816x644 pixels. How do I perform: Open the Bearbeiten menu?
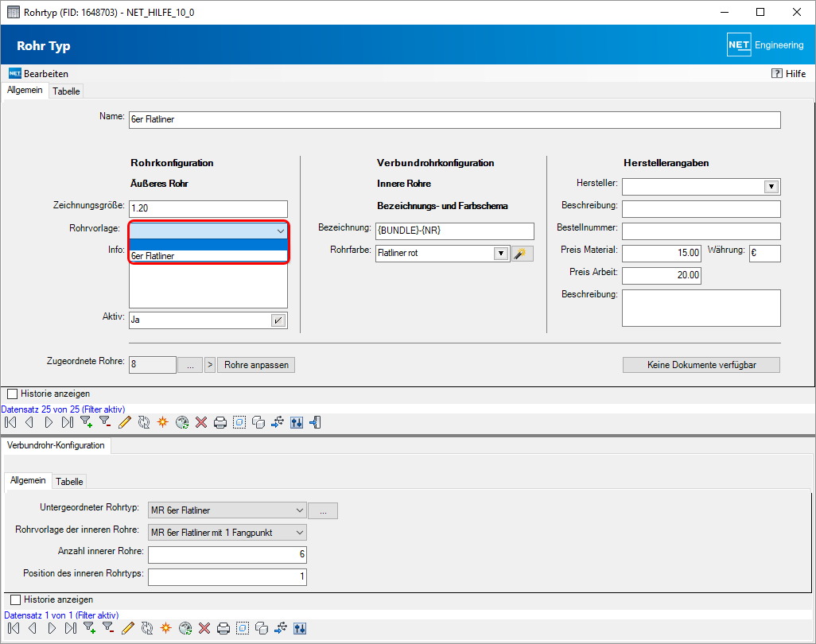[38, 74]
